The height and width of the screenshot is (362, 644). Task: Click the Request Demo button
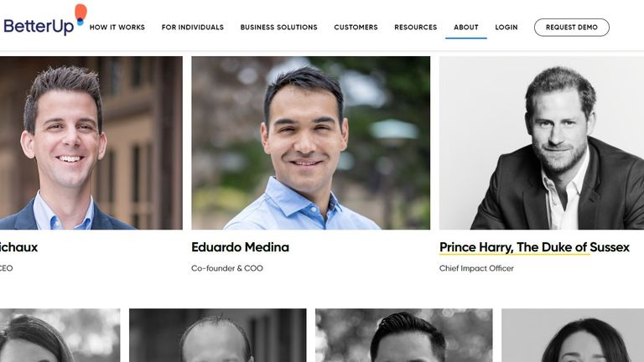click(x=572, y=27)
